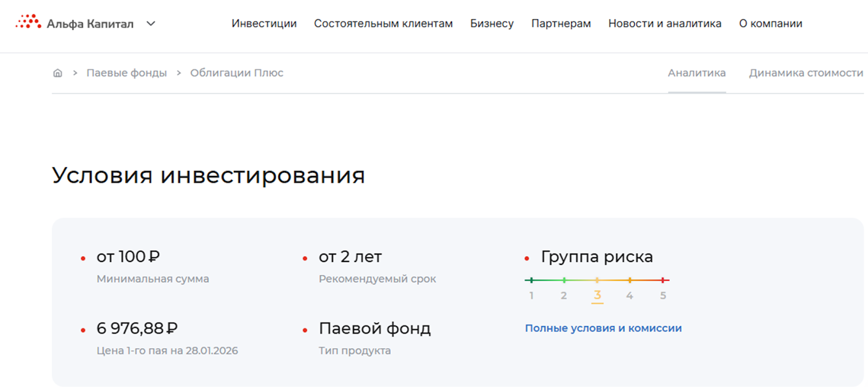Expand the dropdown chevron beside Альфа Капитал

pos(151,23)
